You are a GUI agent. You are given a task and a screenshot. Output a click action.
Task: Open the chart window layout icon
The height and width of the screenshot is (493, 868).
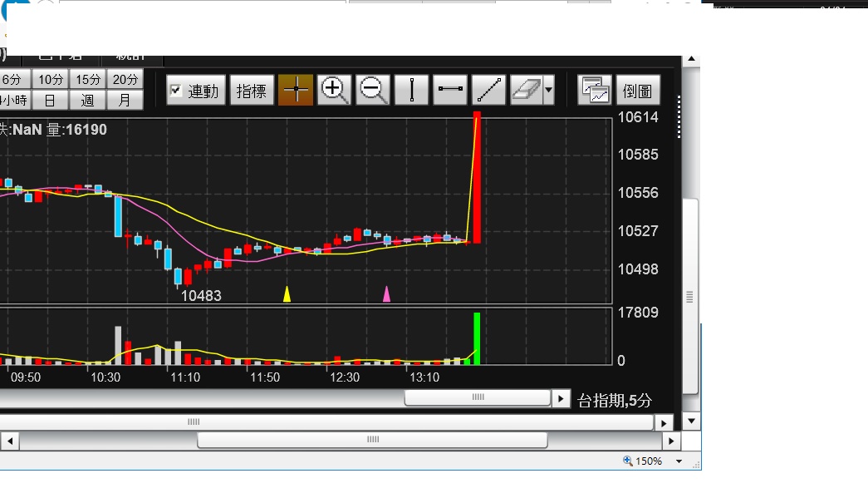click(x=594, y=90)
